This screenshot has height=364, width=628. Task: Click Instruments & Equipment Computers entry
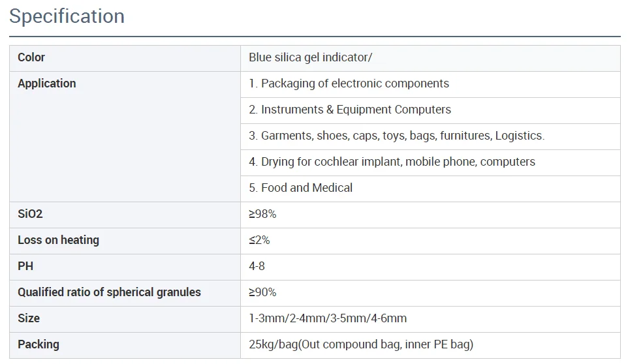349,110
